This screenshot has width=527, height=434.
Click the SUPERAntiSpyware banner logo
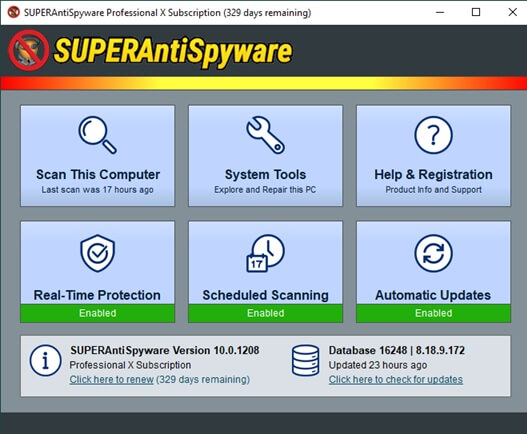(x=151, y=51)
